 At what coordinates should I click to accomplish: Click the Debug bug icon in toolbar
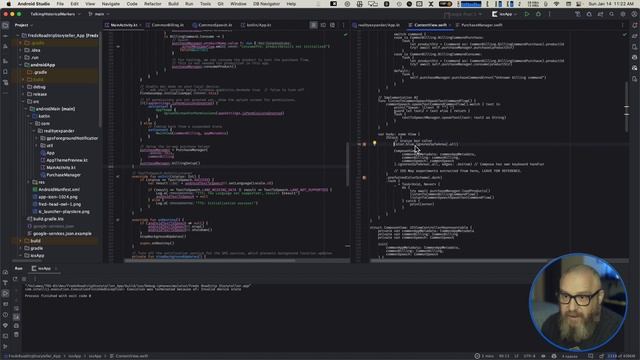(x=538, y=14)
